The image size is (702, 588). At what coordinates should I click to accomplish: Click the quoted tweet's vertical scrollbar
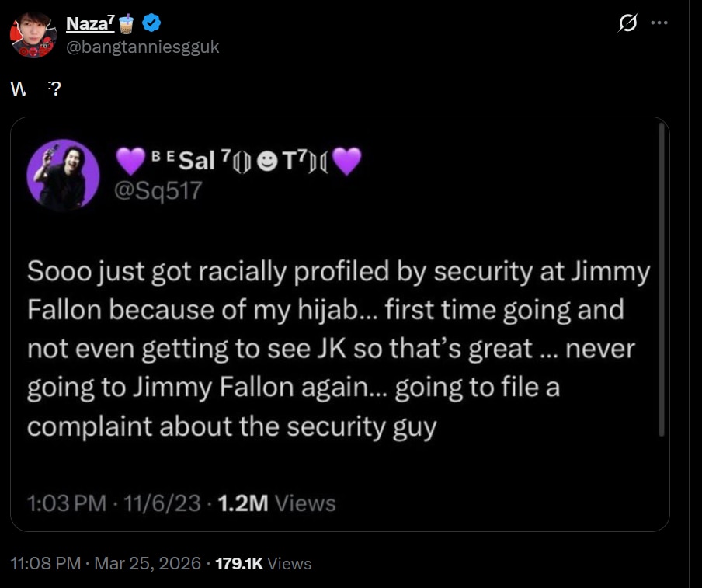tap(661, 280)
